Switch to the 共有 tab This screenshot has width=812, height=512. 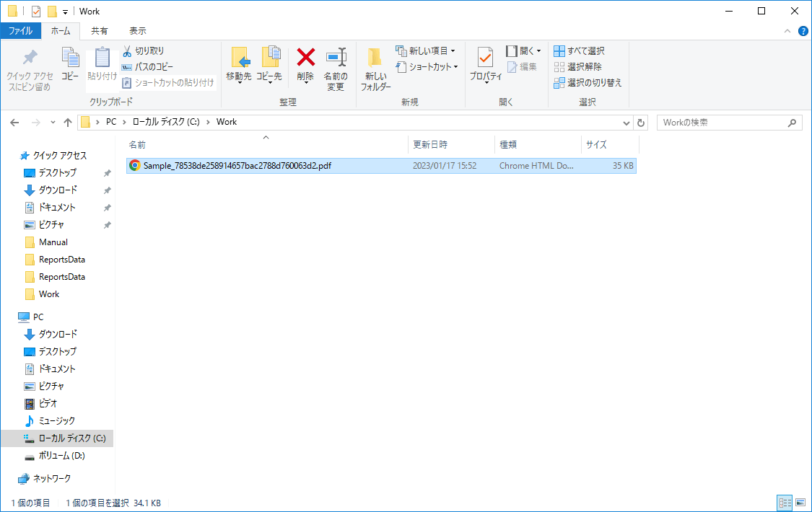[100, 31]
